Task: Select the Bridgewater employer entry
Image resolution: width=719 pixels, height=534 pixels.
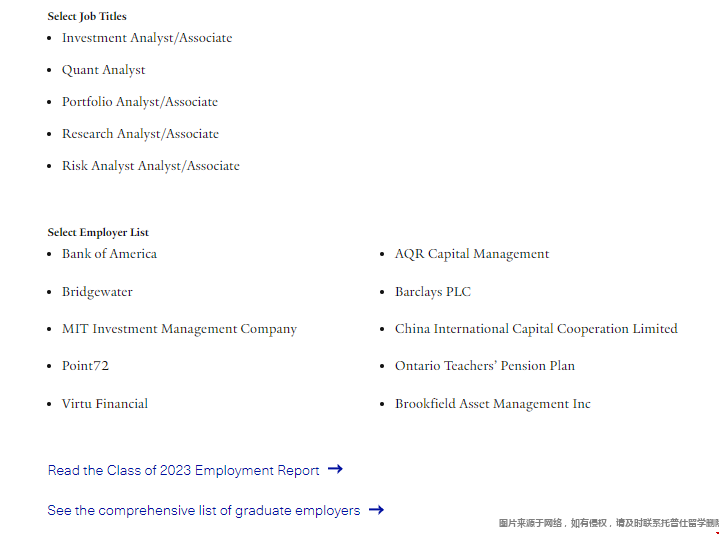Action: point(97,292)
